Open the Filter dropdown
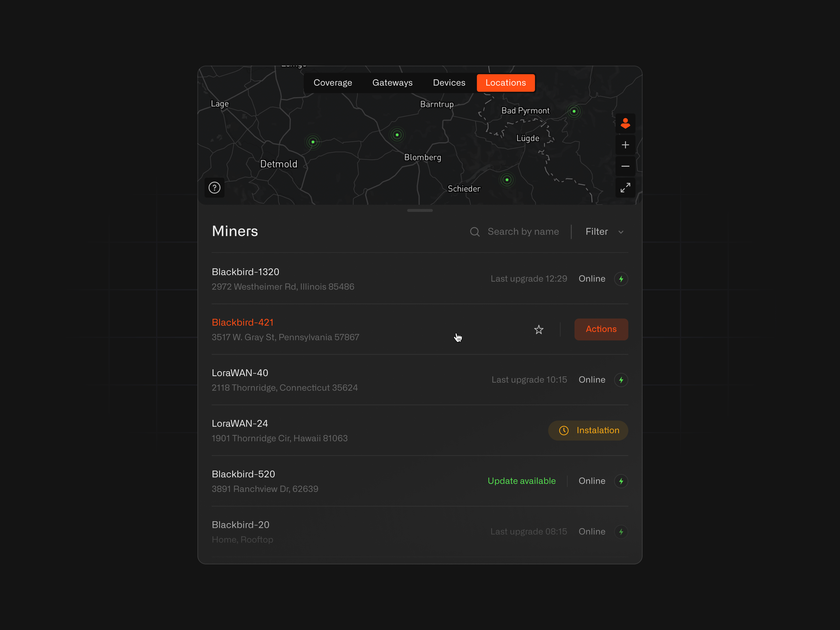Image resolution: width=840 pixels, height=630 pixels. coord(604,232)
